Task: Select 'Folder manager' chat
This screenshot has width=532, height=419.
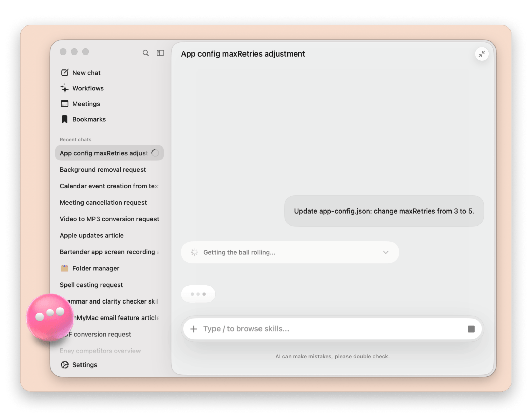Action: click(109, 268)
